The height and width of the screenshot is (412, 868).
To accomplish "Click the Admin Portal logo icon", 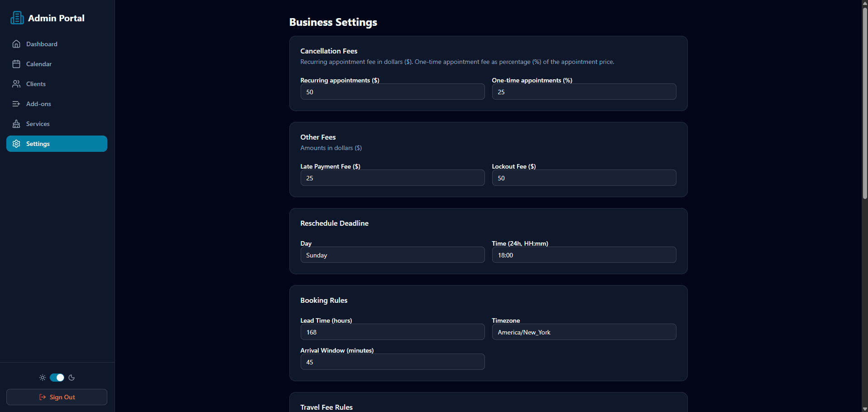I will pyautogui.click(x=17, y=18).
